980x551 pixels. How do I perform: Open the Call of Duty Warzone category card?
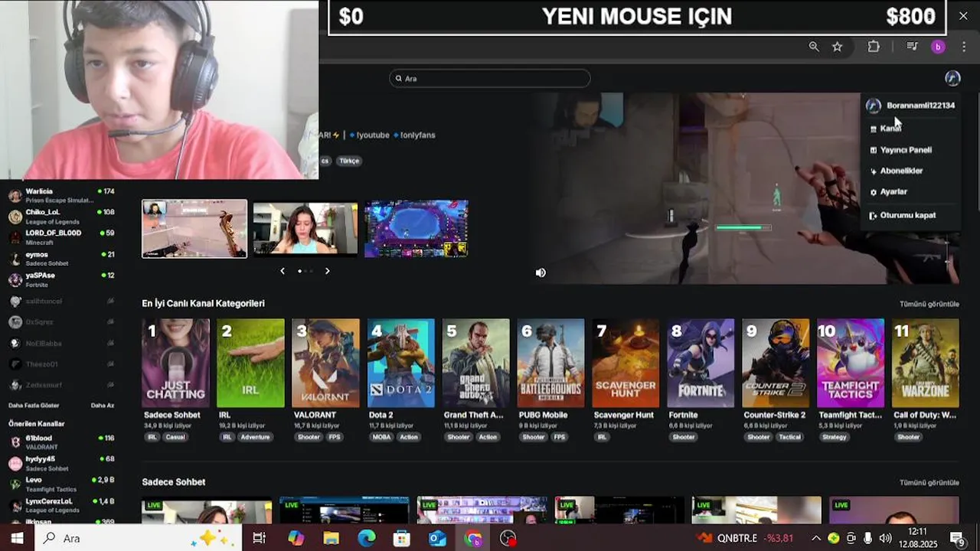click(926, 363)
